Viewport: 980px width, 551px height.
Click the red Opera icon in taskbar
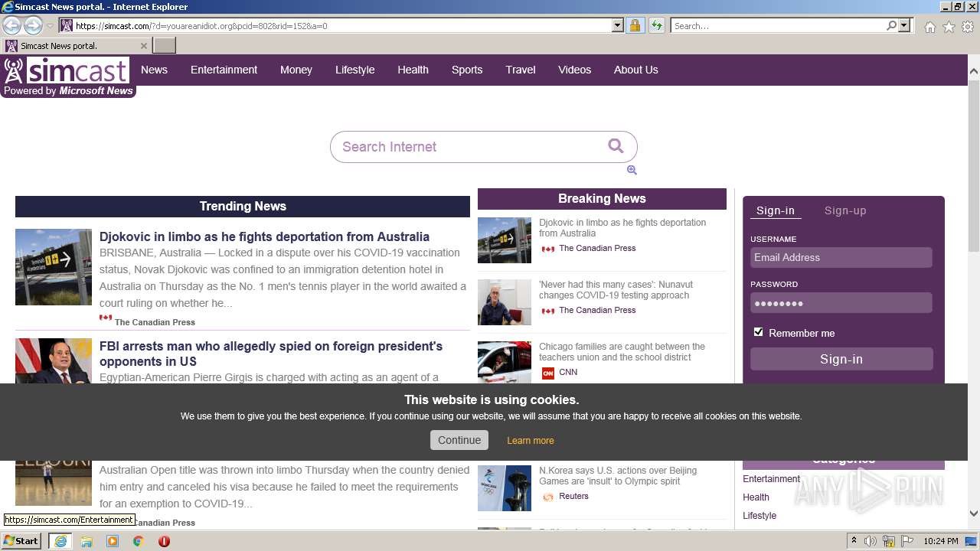click(x=164, y=541)
